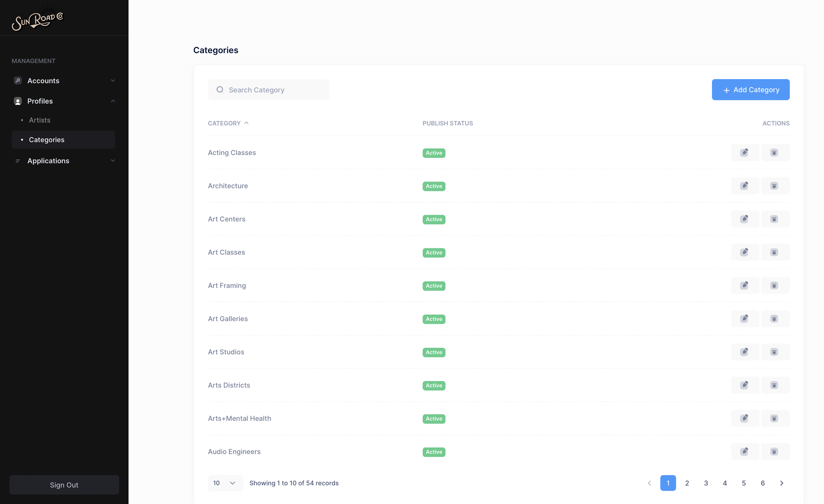824x504 pixels.
Task: Click the Add Category button
Action: pos(751,89)
